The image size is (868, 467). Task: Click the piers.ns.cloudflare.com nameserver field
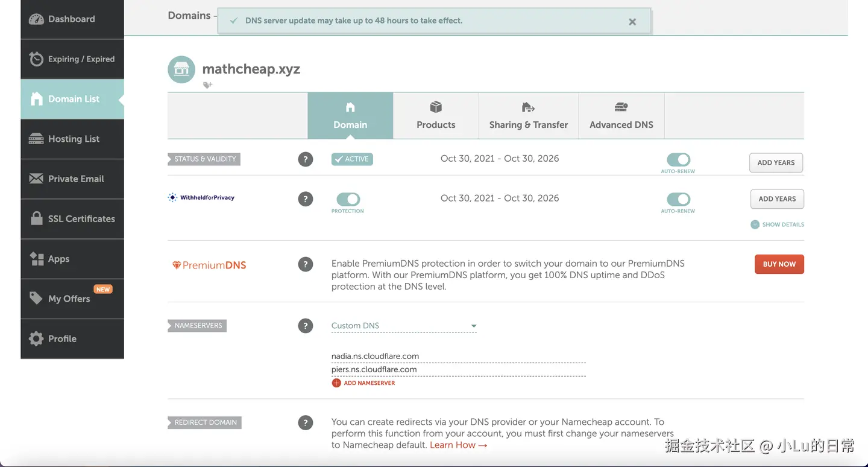click(x=458, y=369)
